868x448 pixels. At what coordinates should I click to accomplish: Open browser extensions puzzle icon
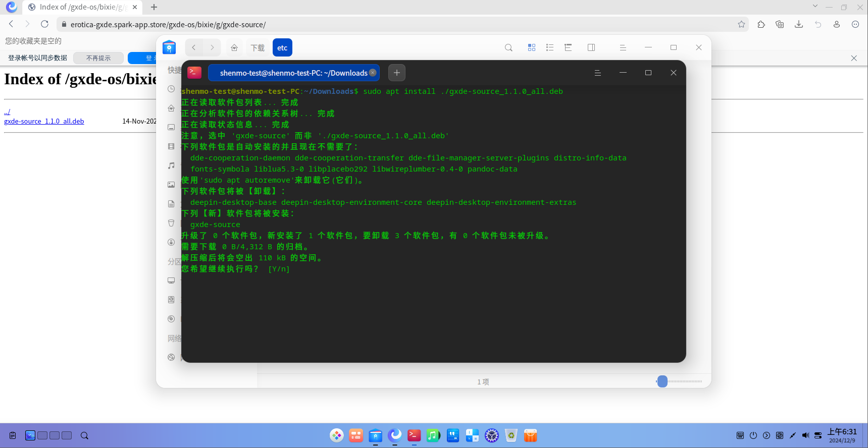761,24
